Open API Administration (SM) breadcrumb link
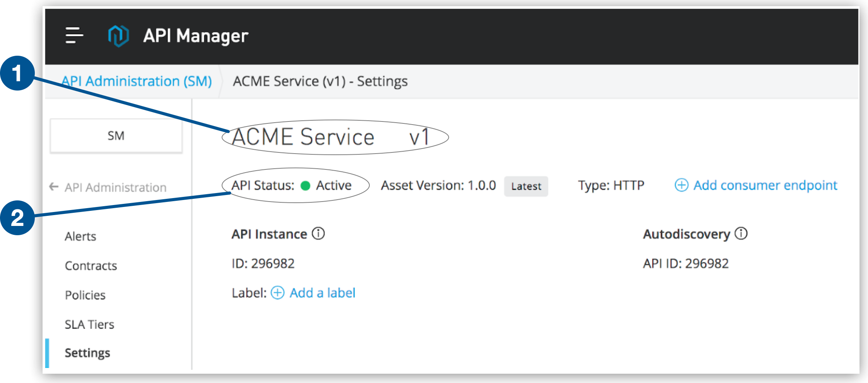Image resolution: width=868 pixels, height=383 pixels. (x=137, y=81)
